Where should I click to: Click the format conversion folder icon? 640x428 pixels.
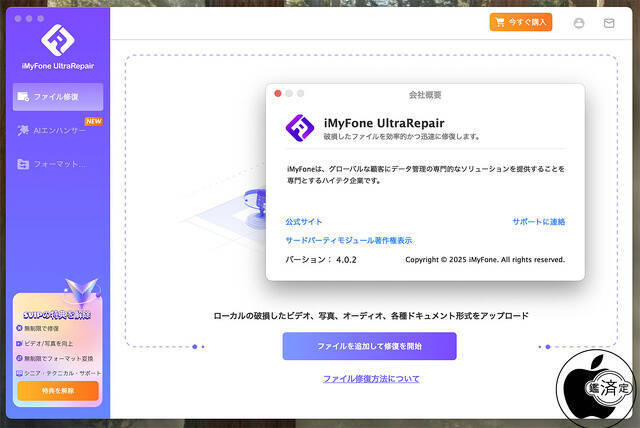click(x=23, y=163)
